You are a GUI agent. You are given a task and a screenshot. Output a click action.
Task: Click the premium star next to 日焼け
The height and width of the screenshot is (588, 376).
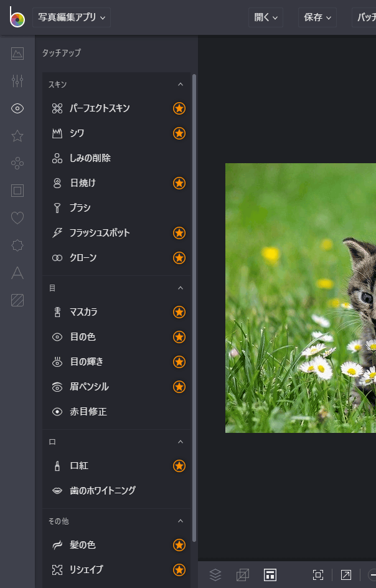coord(179,183)
